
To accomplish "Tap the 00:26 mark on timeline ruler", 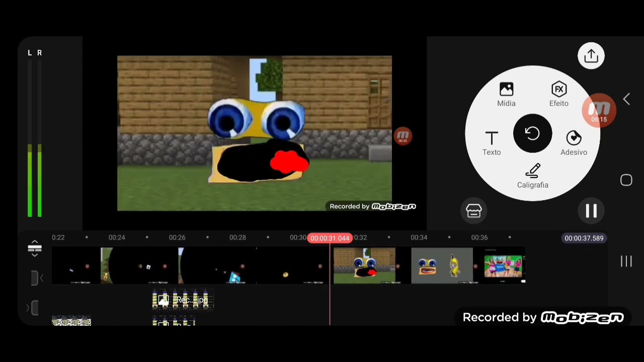I will pyautogui.click(x=177, y=237).
